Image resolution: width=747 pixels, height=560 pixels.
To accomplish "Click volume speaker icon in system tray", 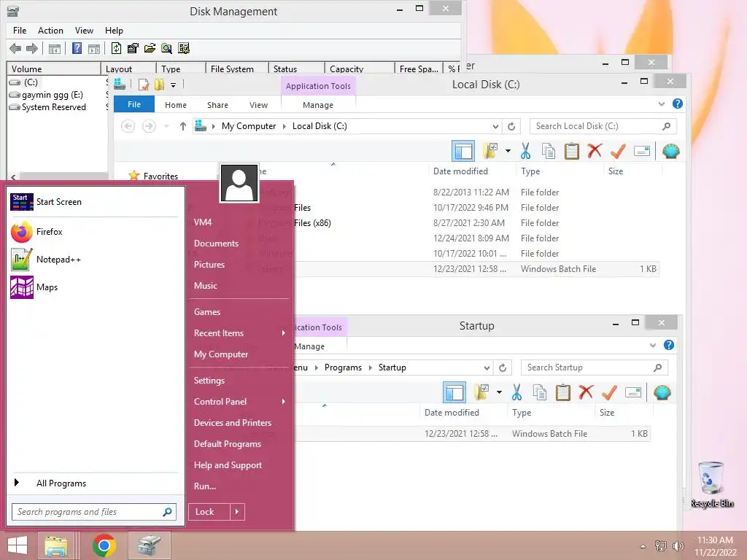I will [x=678, y=546].
